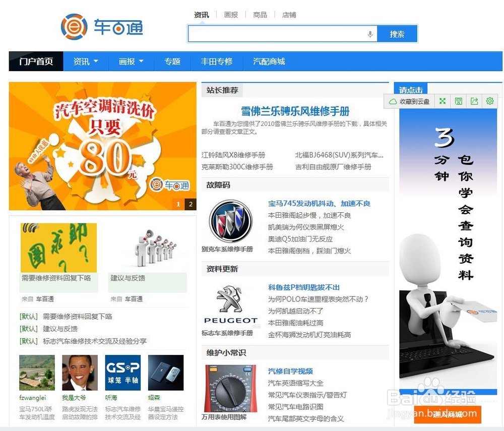This screenshot has height=431, width=504.
Task: Click the orange 进入商城 button
Action: click(x=448, y=414)
